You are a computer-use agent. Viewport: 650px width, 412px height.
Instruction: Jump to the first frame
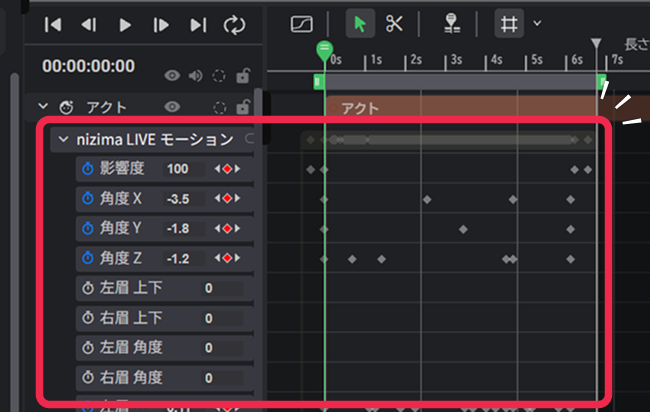53,25
